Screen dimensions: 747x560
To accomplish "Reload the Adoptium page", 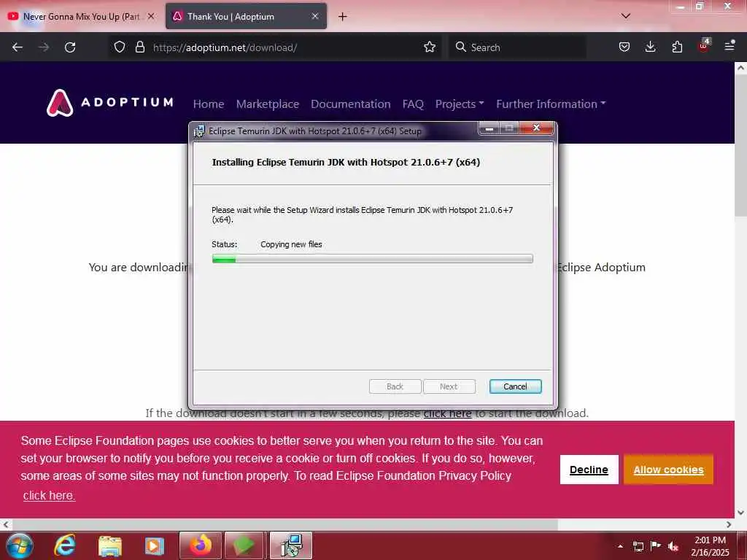I will [x=70, y=47].
